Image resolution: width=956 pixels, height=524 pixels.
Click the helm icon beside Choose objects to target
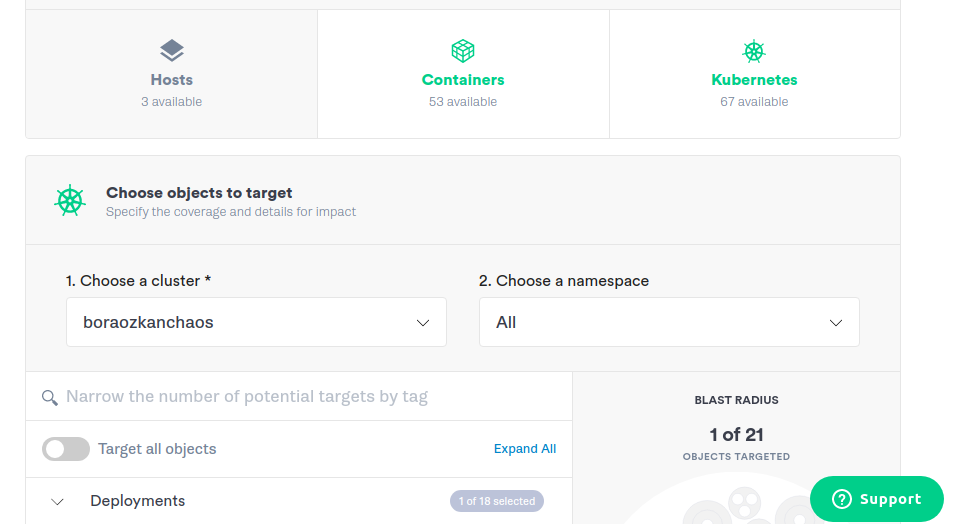point(70,201)
